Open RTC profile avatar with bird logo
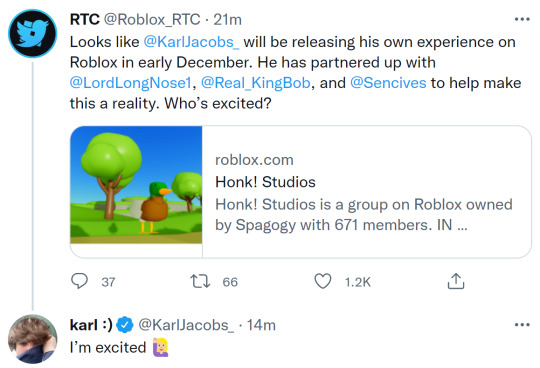The width and height of the screenshot is (540, 368). [32, 33]
